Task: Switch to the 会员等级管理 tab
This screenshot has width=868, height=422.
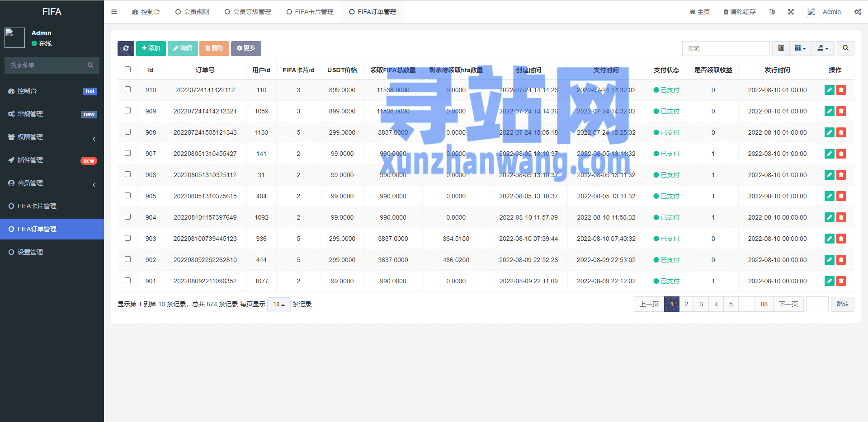Action: click(x=248, y=12)
